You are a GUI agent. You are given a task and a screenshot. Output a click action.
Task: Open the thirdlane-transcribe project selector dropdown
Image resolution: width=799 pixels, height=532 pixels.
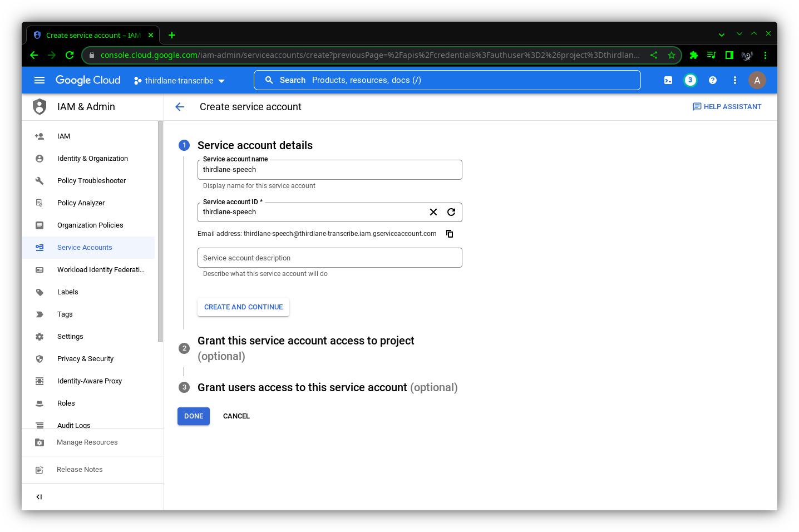(x=179, y=81)
